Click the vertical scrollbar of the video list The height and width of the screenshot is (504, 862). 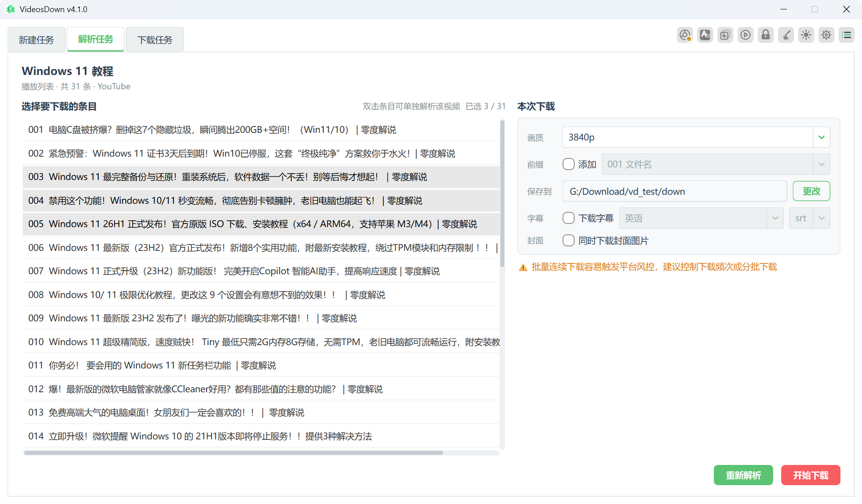[502, 193]
